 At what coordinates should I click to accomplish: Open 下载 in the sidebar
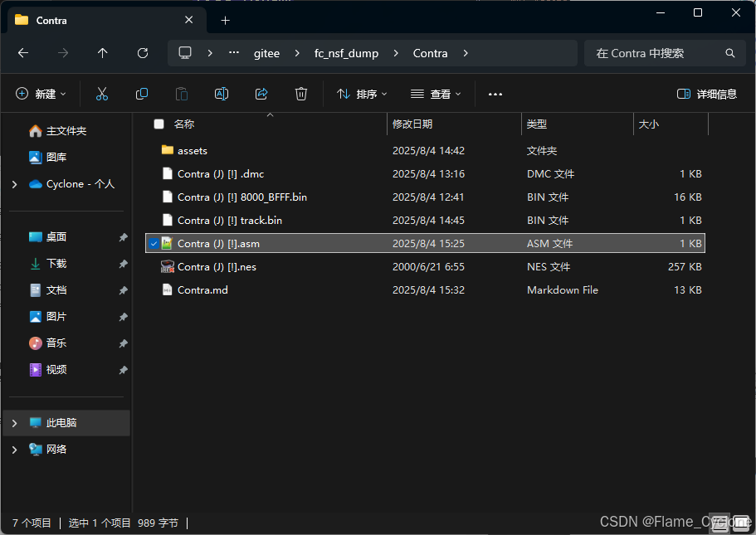(48, 264)
